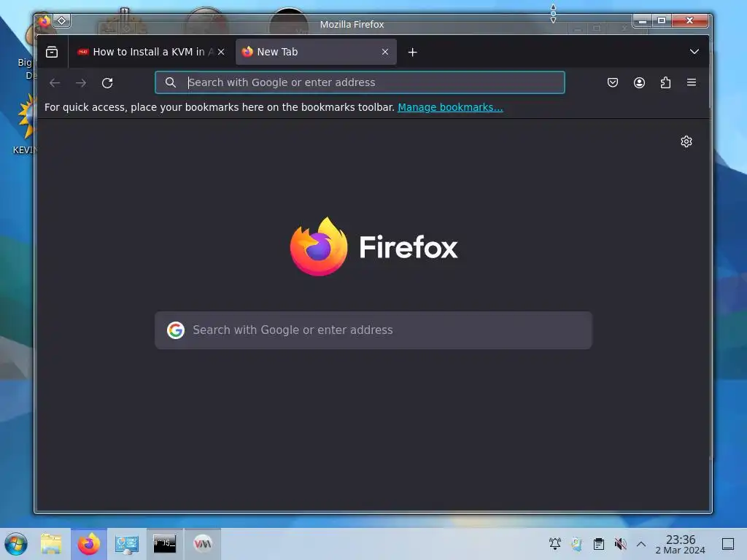Viewport: 747px width, 560px height.
Task: Open the Extensions puzzle icon
Action: coord(665,83)
